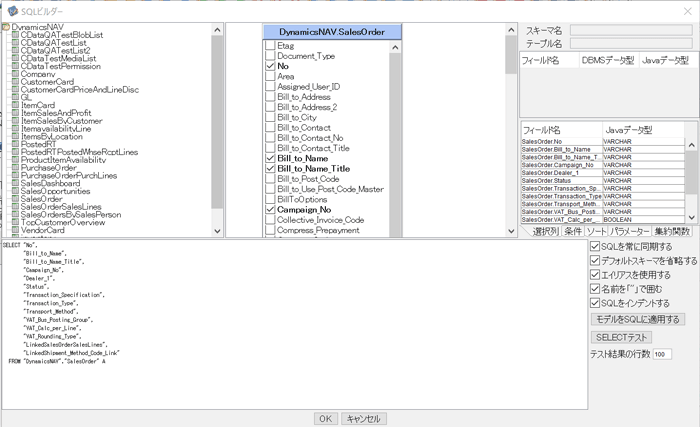Image resolution: width=700 pixels, height=427 pixels.
Task: Click the scroll-up arrow of table tree
Action: point(217,30)
